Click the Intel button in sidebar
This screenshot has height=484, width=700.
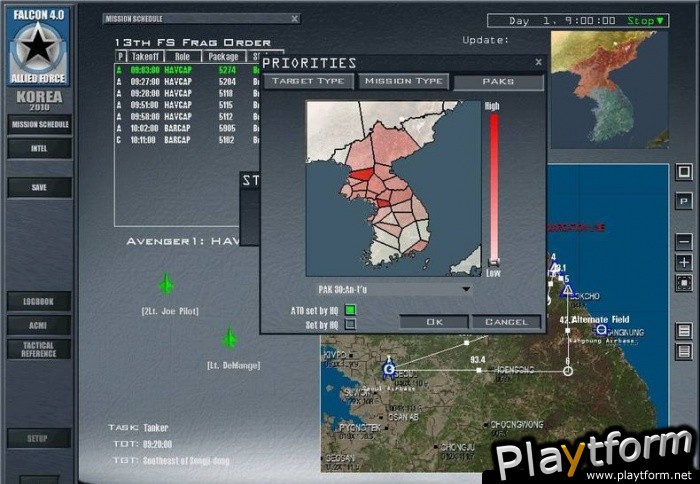pos(39,148)
